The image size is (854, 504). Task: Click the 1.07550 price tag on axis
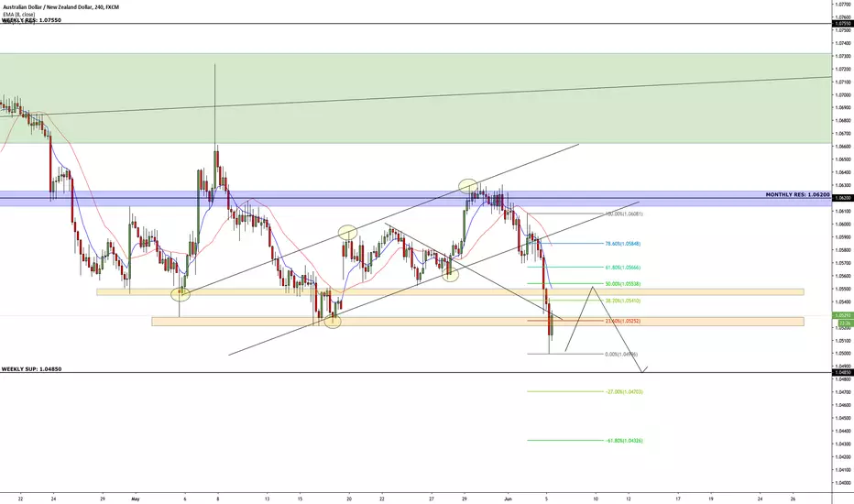coord(843,24)
